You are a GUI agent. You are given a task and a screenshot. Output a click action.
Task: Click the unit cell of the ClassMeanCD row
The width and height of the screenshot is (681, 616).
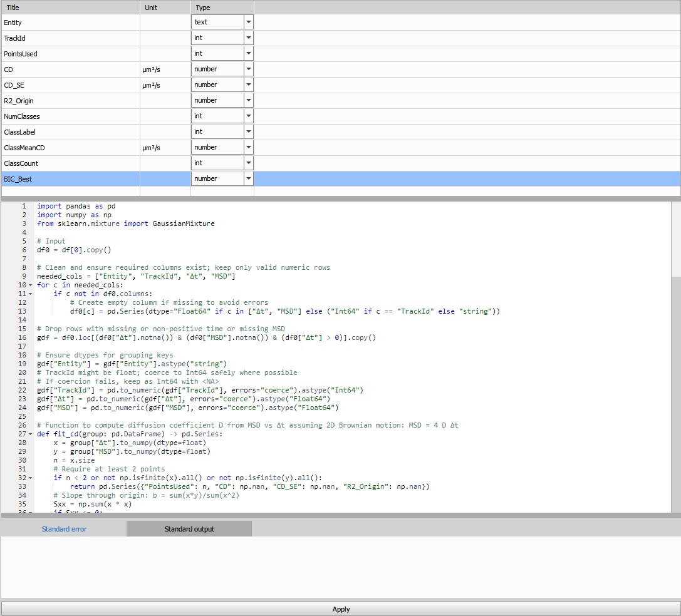165,148
